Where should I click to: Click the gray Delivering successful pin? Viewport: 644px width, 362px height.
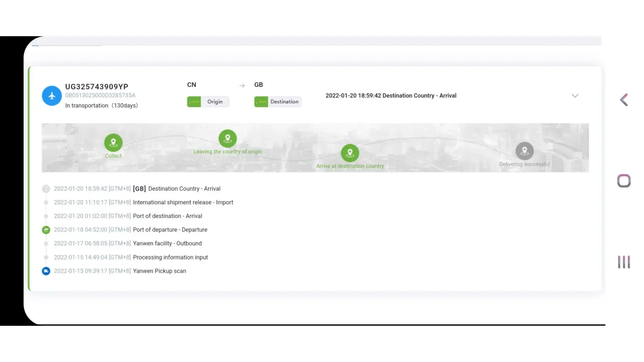coord(524,151)
